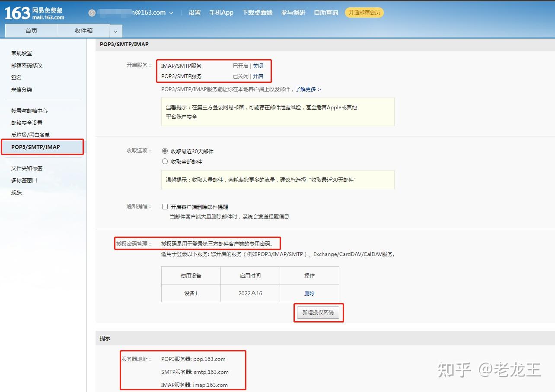Switch to the 首页 tab

pos(31,31)
